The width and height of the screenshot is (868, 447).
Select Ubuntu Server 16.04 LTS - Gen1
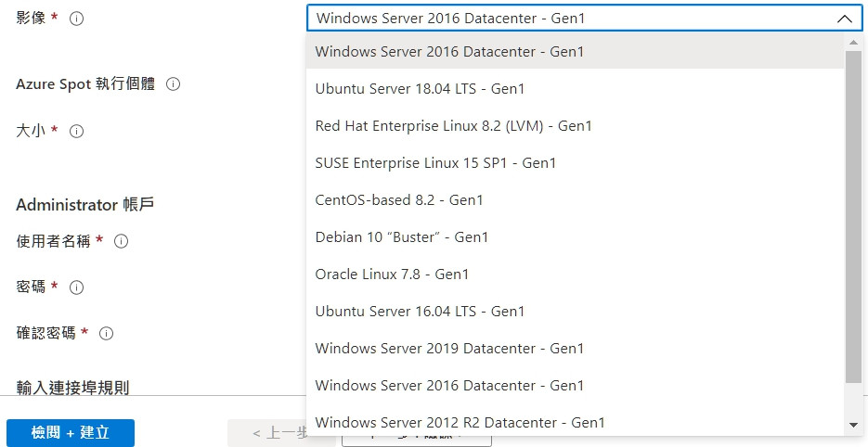[x=420, y=312]
